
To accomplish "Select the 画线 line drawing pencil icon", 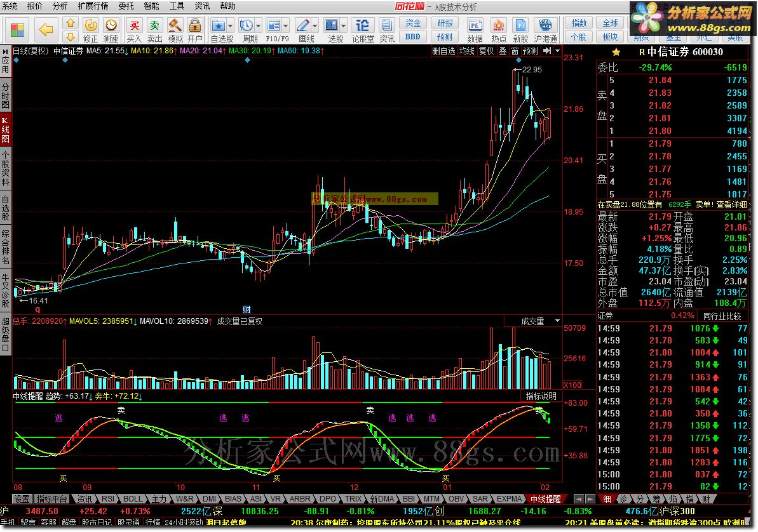I will click(x=303, y=25).
